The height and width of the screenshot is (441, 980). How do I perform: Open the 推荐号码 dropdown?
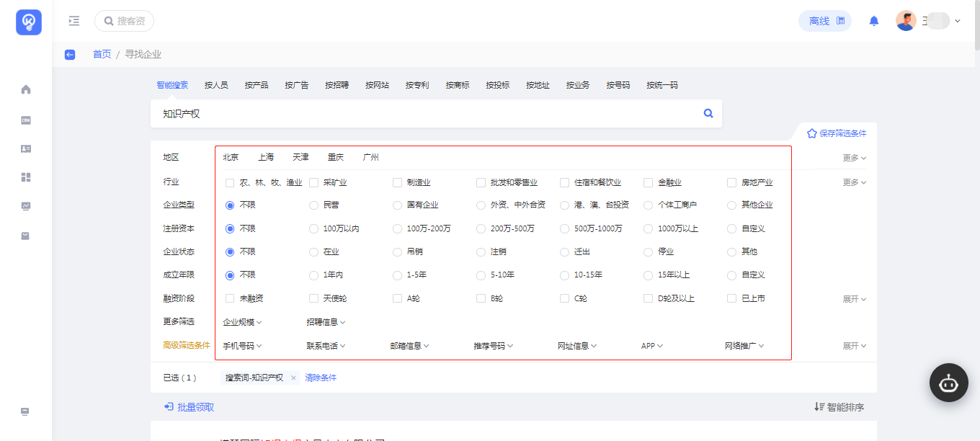click(x=493, y=346)
